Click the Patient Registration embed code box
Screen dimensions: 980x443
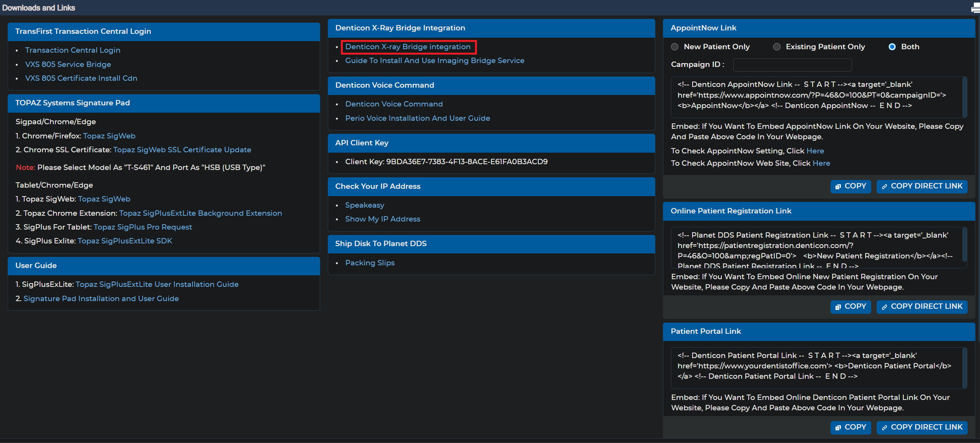[819, 248]
